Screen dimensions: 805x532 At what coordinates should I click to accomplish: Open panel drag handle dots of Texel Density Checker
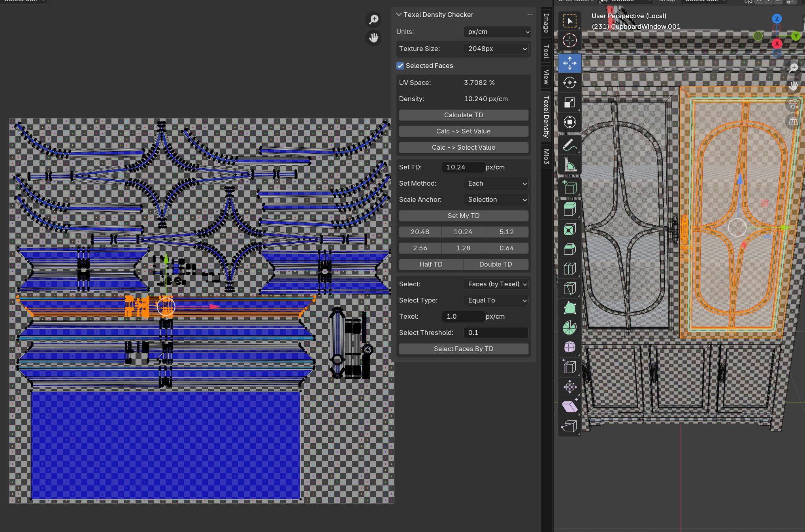tap(529, 14)
